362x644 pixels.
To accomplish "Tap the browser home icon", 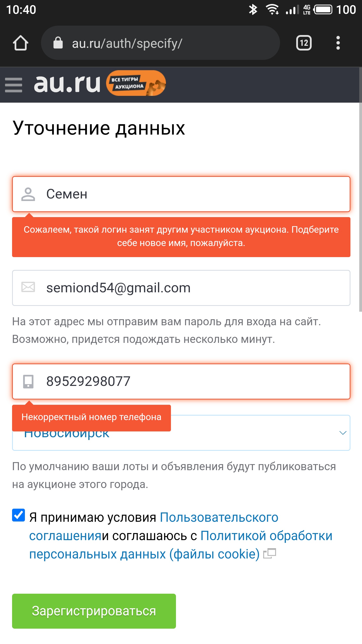I will (21, 43).
